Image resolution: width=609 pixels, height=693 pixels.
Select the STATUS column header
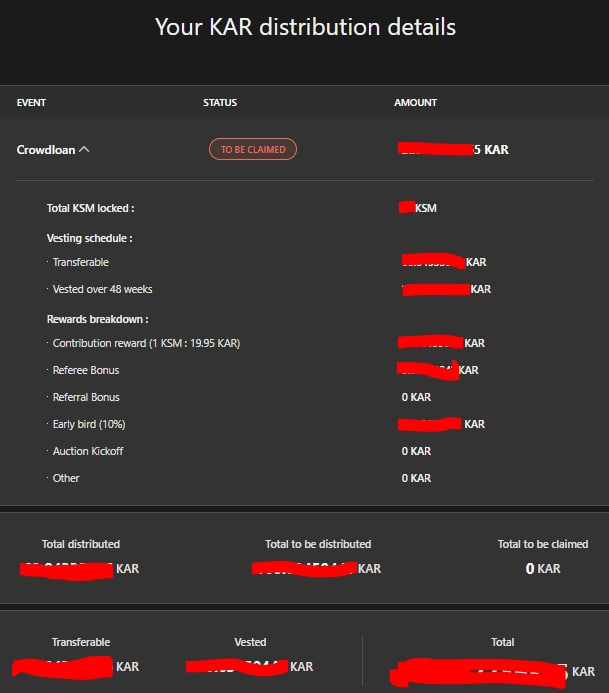(x=220, y=103)
